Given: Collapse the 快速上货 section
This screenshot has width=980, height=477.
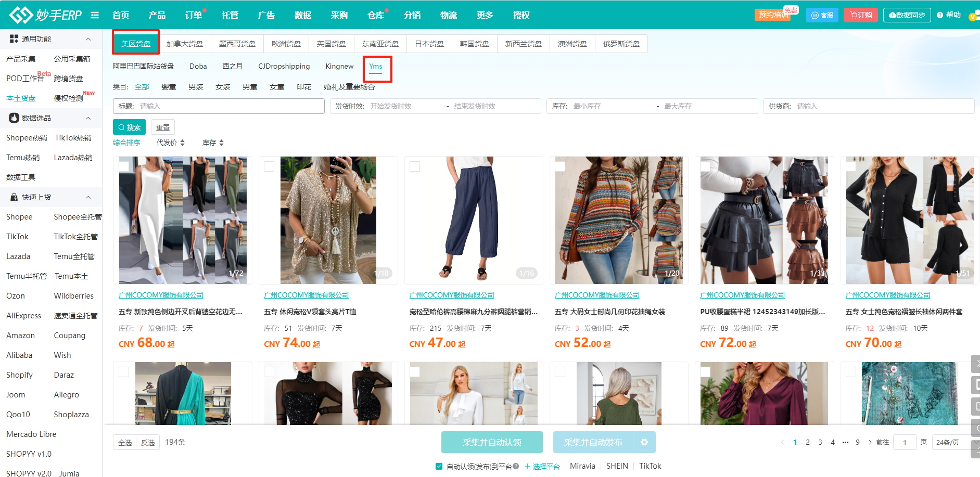Looking at the screenshot, I should point(88,197).
